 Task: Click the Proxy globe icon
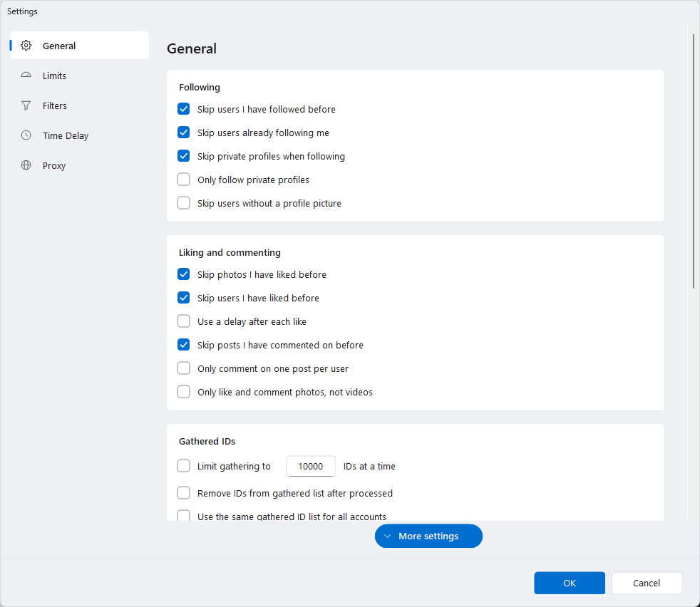pos(26,165)
